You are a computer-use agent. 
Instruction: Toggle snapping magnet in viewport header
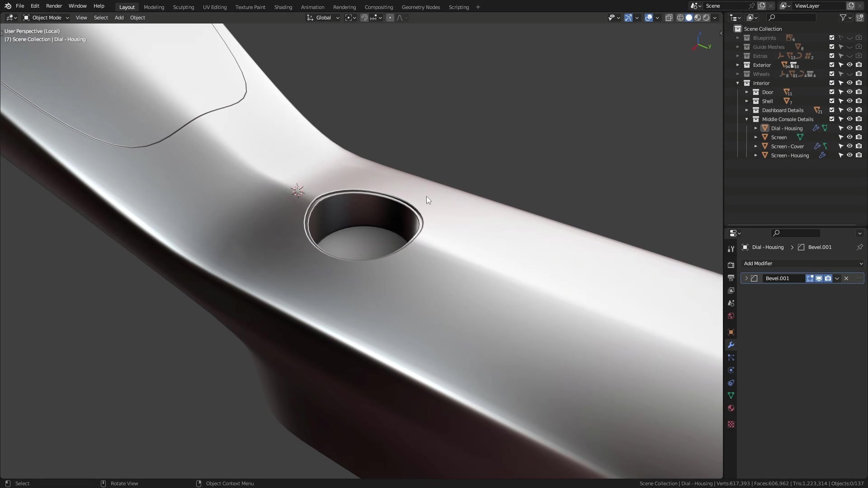(364, 18)
